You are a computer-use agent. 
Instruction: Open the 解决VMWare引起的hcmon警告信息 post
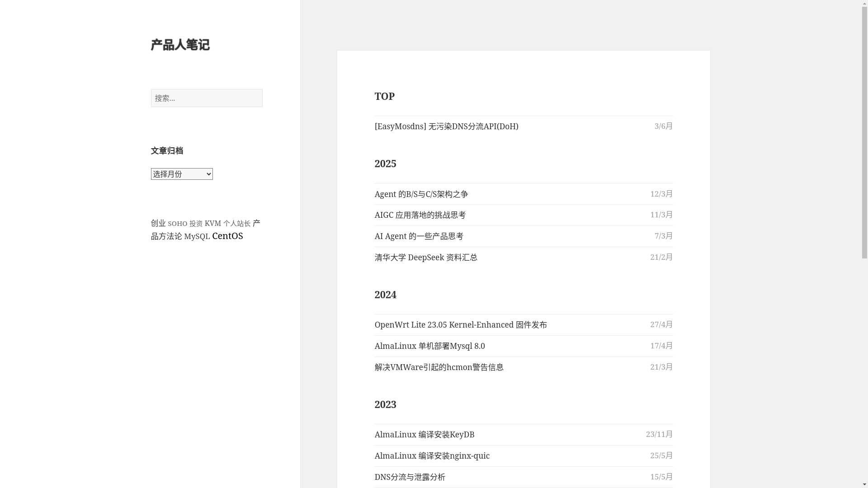click(439, 367)
